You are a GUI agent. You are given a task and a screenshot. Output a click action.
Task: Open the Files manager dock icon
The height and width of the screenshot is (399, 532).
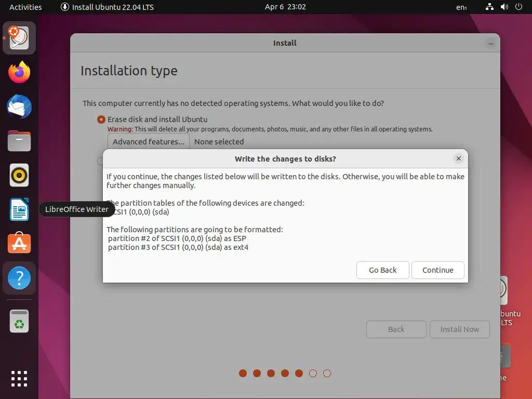pyautogui.click(x=19, y=141)
